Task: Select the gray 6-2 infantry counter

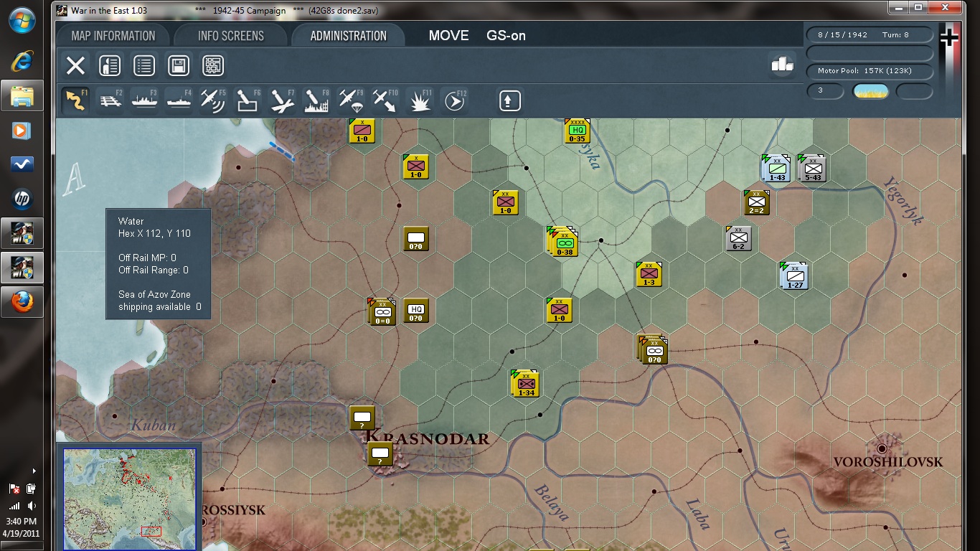Action: coord(738,237)
